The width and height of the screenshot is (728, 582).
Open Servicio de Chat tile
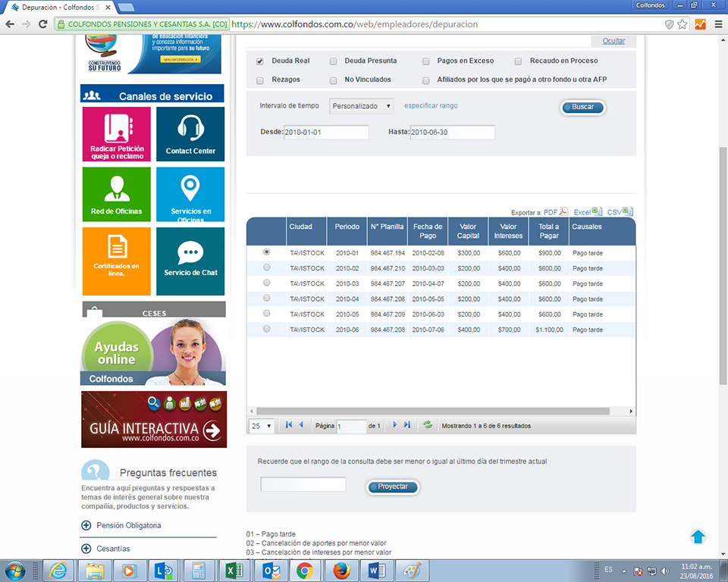pyautogui.click(x=190, y=261)
